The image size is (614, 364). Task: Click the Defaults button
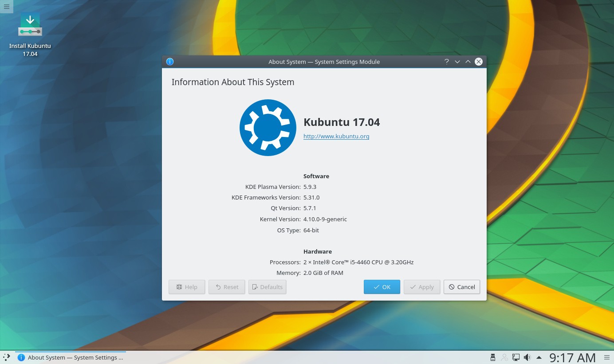(x=268, y=287)
